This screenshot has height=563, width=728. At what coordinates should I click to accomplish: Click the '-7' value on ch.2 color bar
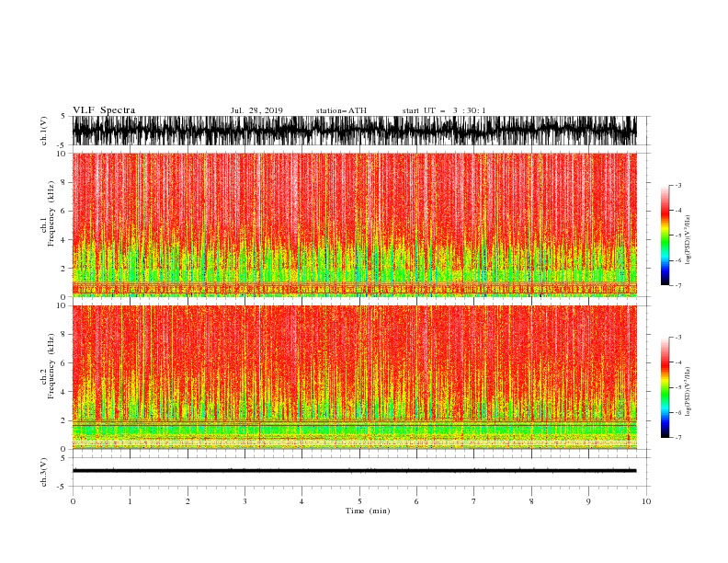(x=677, y=437)
